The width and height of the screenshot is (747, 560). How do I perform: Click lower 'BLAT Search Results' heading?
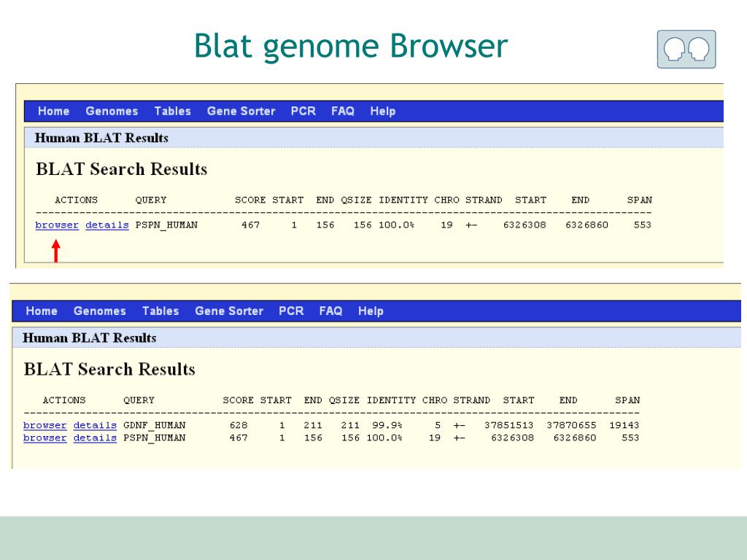(109, 370)
